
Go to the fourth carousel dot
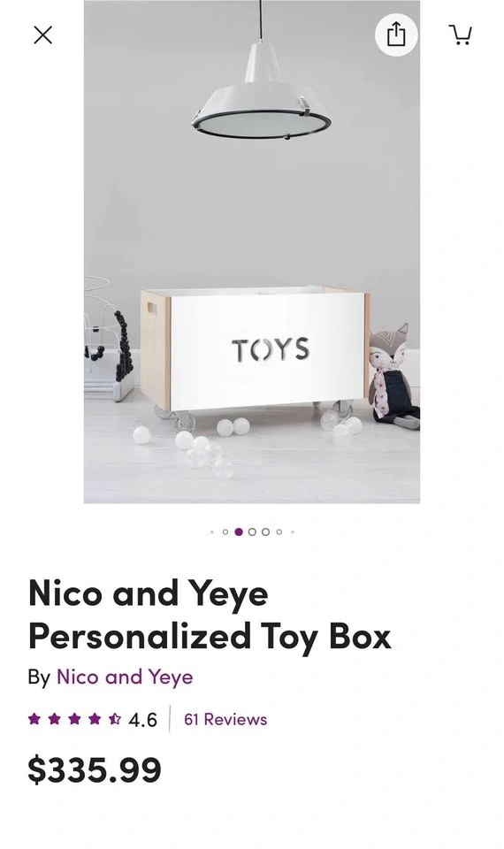(x=252, y=532)
